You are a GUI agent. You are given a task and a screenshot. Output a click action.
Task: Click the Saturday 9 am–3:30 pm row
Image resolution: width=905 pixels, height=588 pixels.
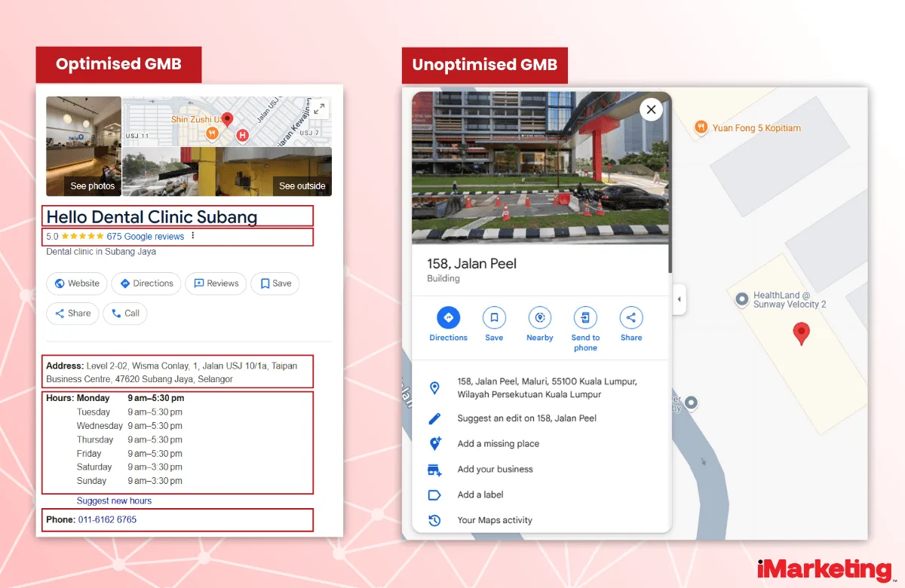[x=130, y=467]
